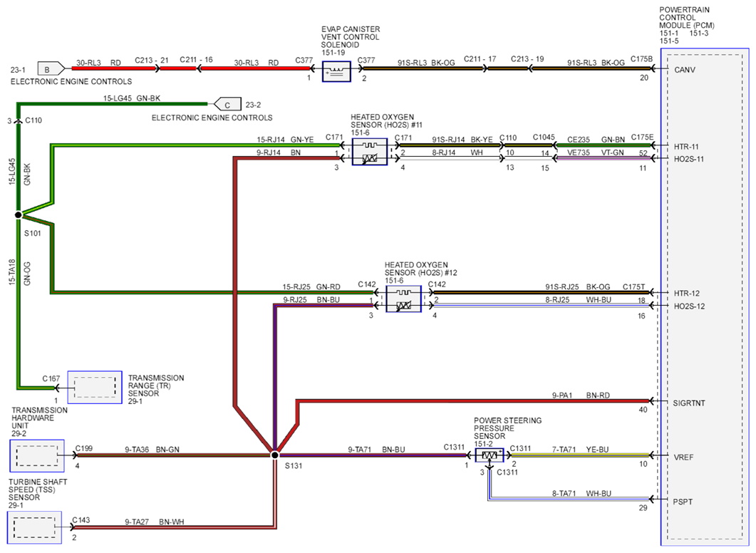Select the 9-PA1 BN-RD wire label
The height and width of the screenshot is (553, 756).
click(581, 396)
